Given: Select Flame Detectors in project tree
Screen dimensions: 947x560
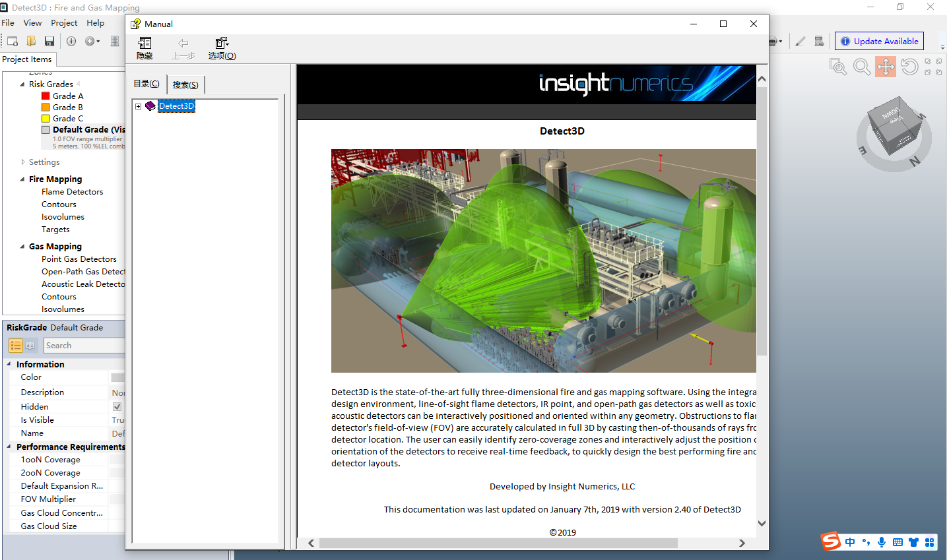Looking at the screenshot, I should click(72, 192).
